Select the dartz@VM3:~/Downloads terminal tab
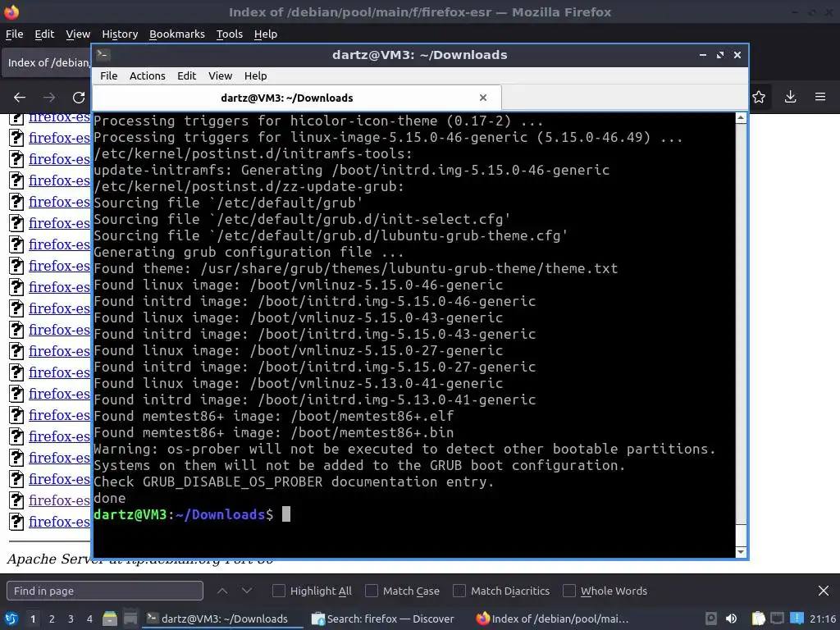The image size is (840, 630). click(x=297, y=98)
